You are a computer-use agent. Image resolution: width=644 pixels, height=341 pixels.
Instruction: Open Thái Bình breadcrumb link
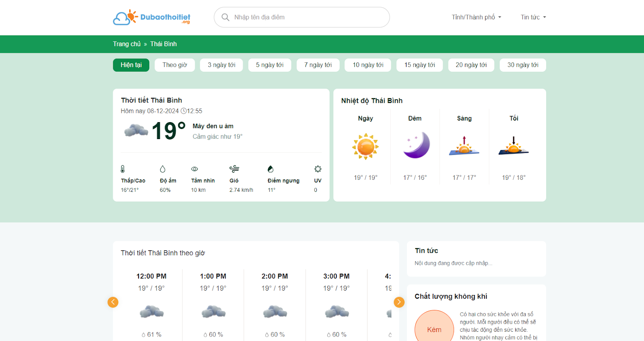point(163,44)
